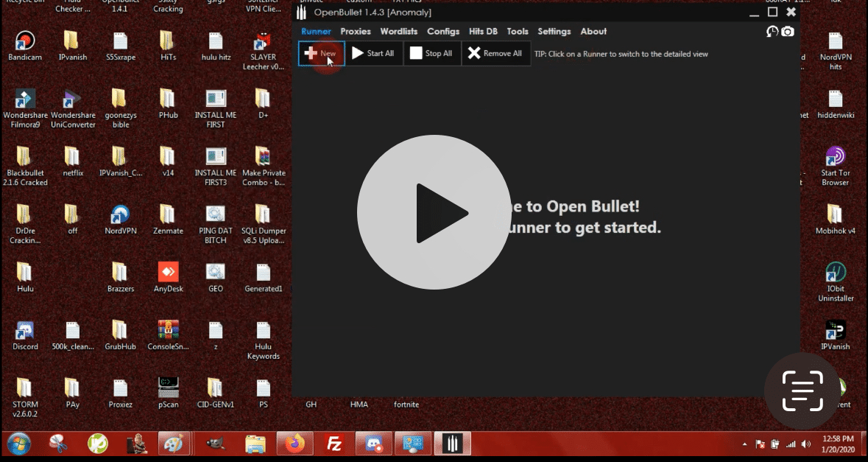Select the hiddenwiki text file
The height and width of the screenshot is (462, 868).
[x=836, y=104]
